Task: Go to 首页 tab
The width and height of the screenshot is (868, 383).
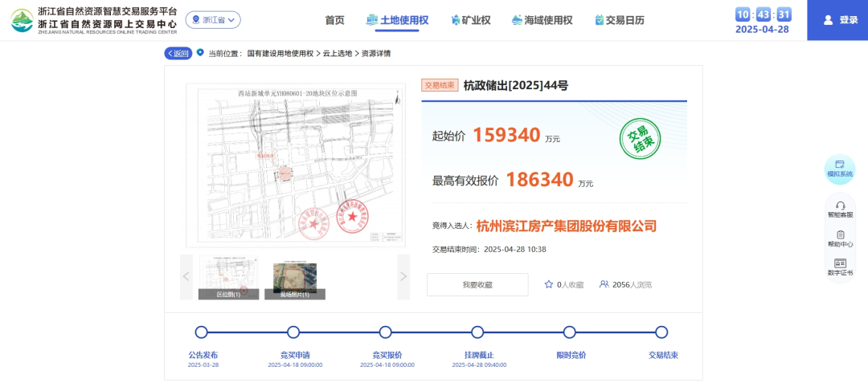Action: (x=334, y=20)
